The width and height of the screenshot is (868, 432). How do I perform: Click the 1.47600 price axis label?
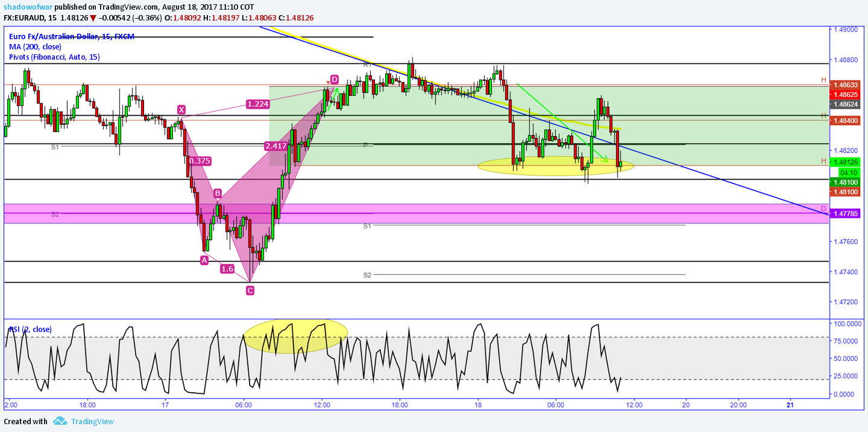(846, 242)
